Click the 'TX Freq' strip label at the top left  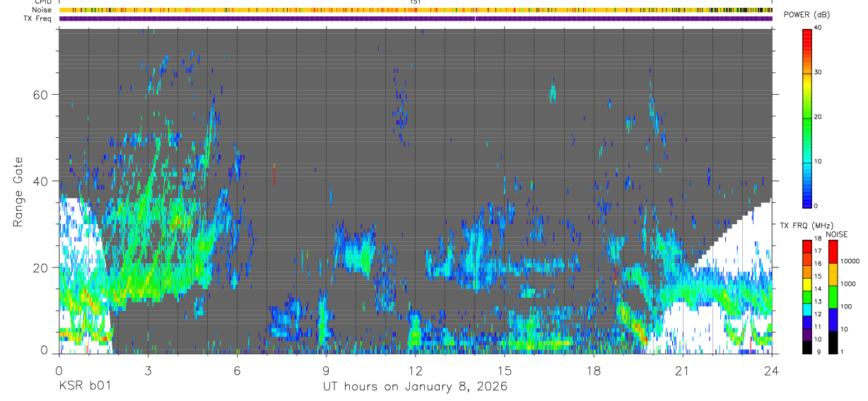click(38, 18)
